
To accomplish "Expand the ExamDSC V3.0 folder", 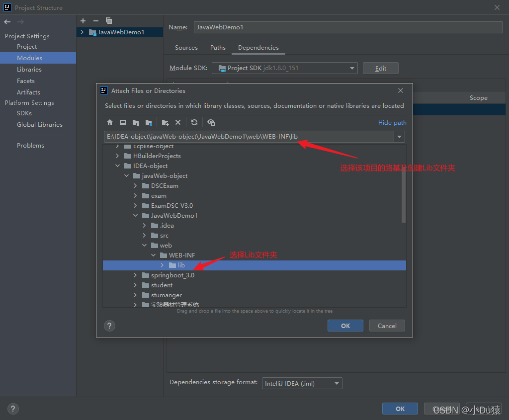I will (135, 205).
